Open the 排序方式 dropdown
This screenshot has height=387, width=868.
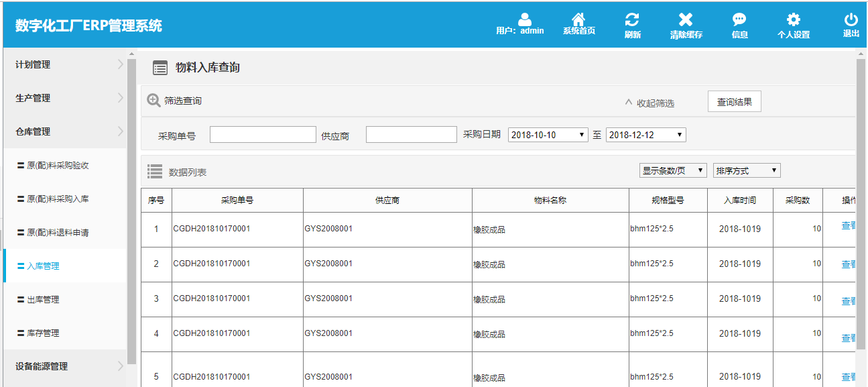pos(746,170)
